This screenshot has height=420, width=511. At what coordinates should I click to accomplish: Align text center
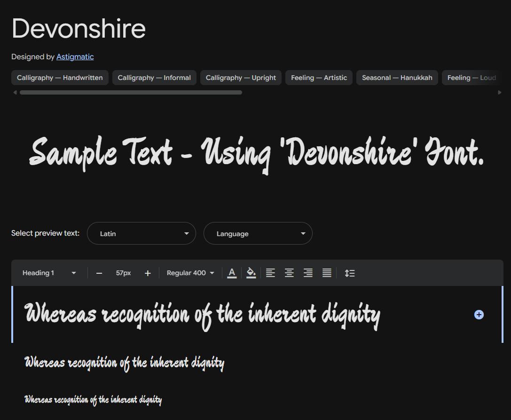(x=289, y=273)
